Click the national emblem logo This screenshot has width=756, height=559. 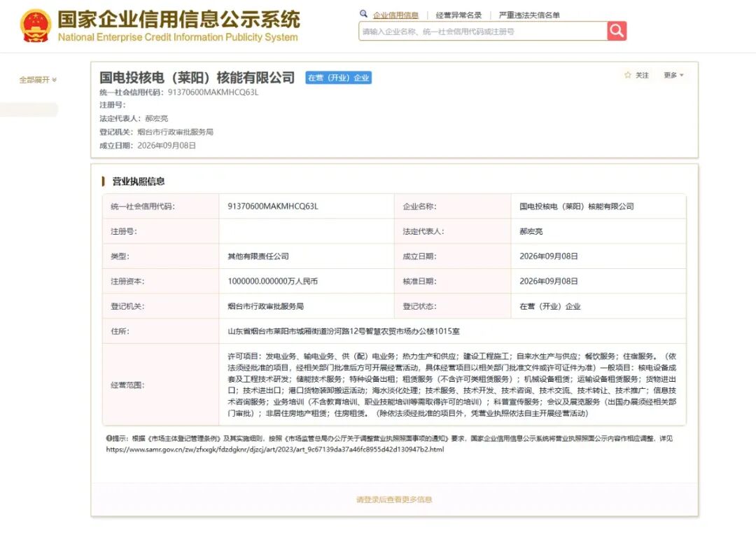point(35,26)
